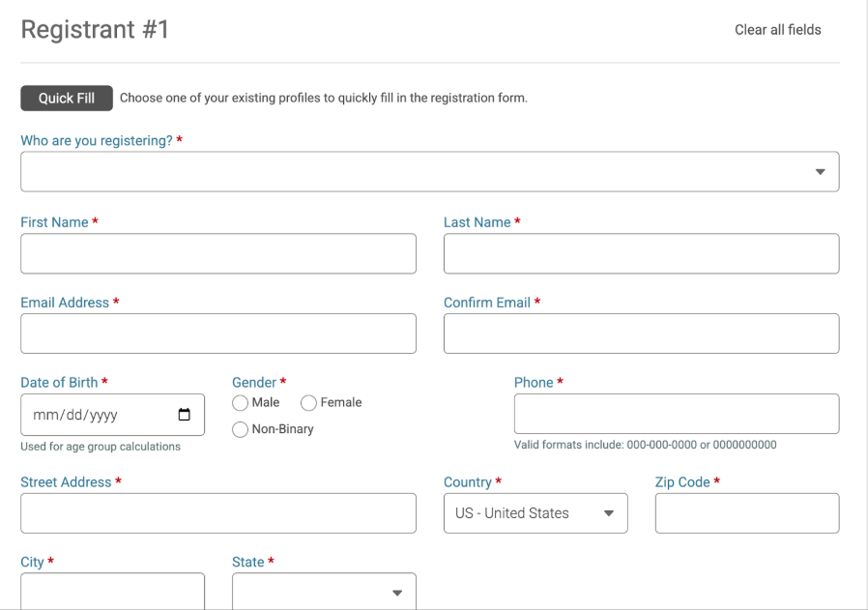Expand the Country dropdown showing United States
Screen dimensions: 868x610
pos(535,513)
